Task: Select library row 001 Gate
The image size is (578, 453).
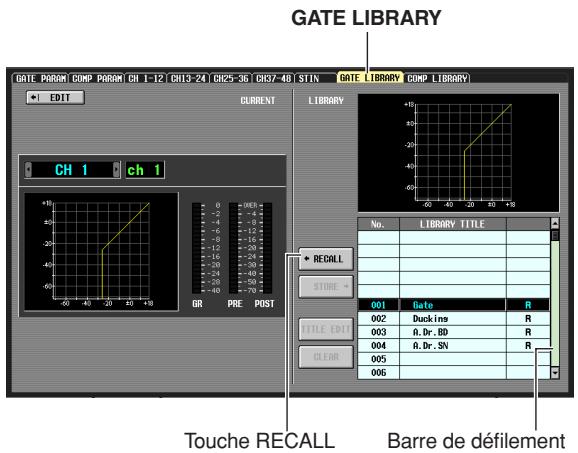Action: [x=453, y=305]
